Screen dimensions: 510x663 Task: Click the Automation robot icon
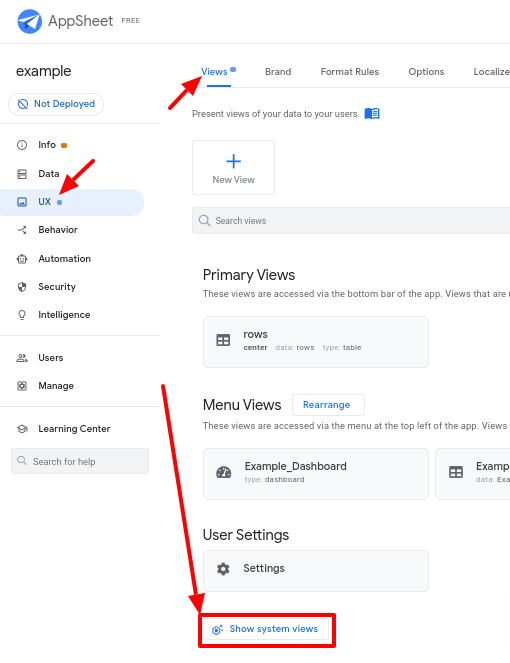pyautogui.click(x=22, y=259)
